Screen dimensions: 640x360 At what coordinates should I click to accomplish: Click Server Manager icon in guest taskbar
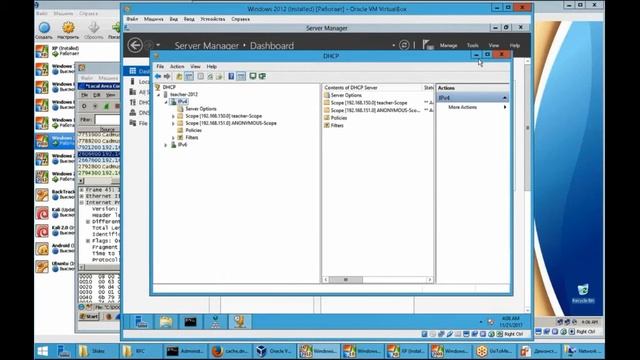pyautogui.click(x=142, y=322)
